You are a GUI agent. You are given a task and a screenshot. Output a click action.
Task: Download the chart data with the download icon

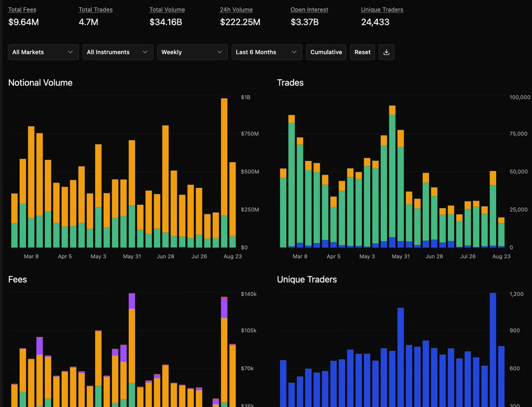click(386, 52)
